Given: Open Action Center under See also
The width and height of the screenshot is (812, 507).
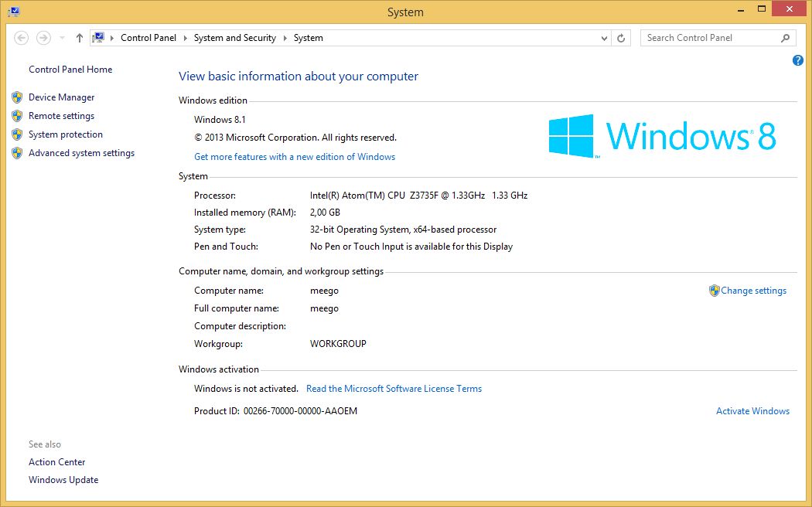Looking at the screenshot, I should [57, 462].
